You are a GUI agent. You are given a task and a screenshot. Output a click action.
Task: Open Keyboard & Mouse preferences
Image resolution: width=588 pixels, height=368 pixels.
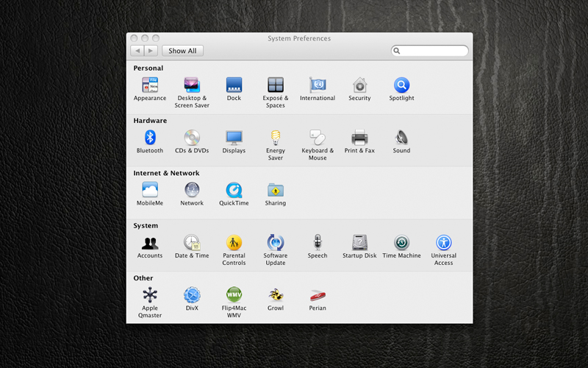318,138
